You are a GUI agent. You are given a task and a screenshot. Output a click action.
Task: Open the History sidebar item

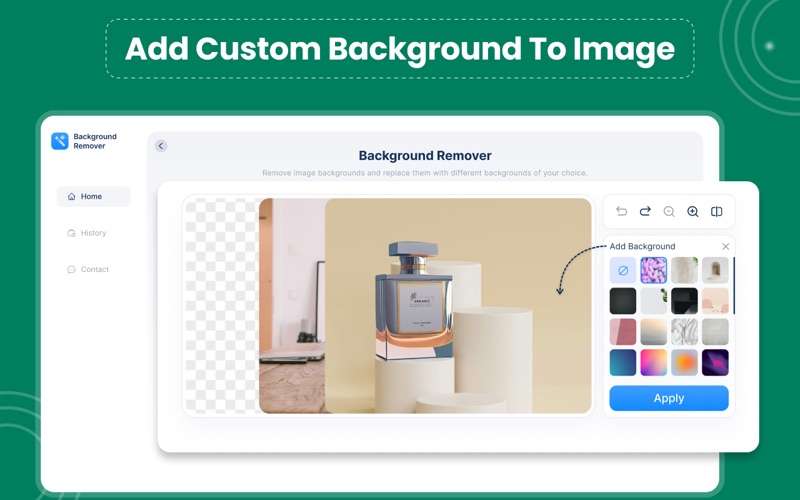94,233
